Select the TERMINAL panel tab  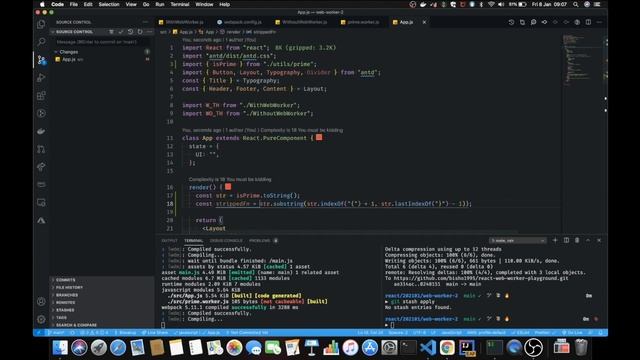(193, 240)
